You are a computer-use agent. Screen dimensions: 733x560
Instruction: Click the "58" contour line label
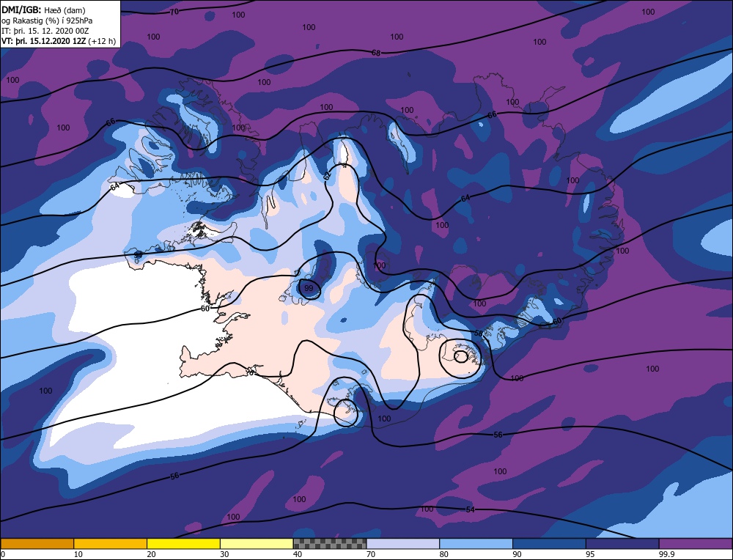[478, 334]
